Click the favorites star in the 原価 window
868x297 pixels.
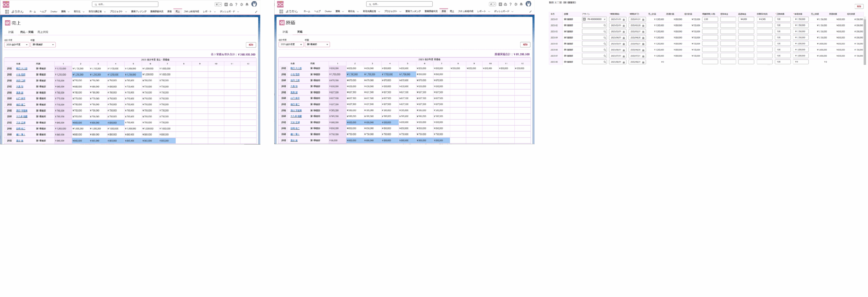[491, 4]
